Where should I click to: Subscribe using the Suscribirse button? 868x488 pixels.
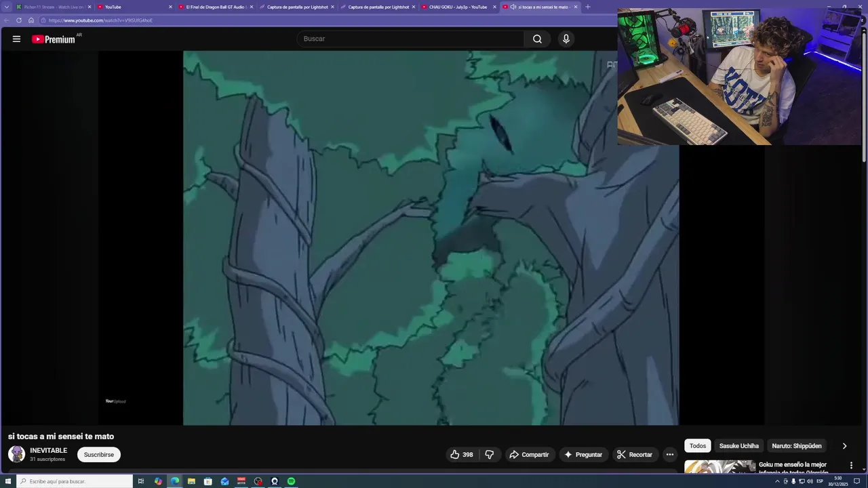(99, 455)
